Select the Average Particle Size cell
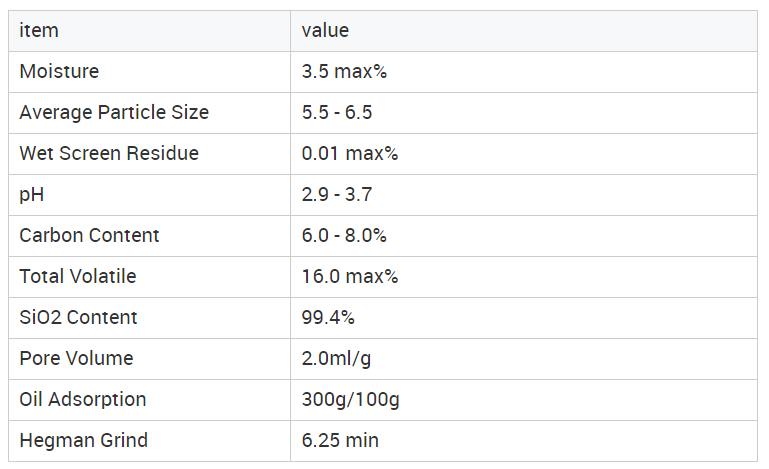The width and height of the screenshot is (769, 469). tap(150, 113)
